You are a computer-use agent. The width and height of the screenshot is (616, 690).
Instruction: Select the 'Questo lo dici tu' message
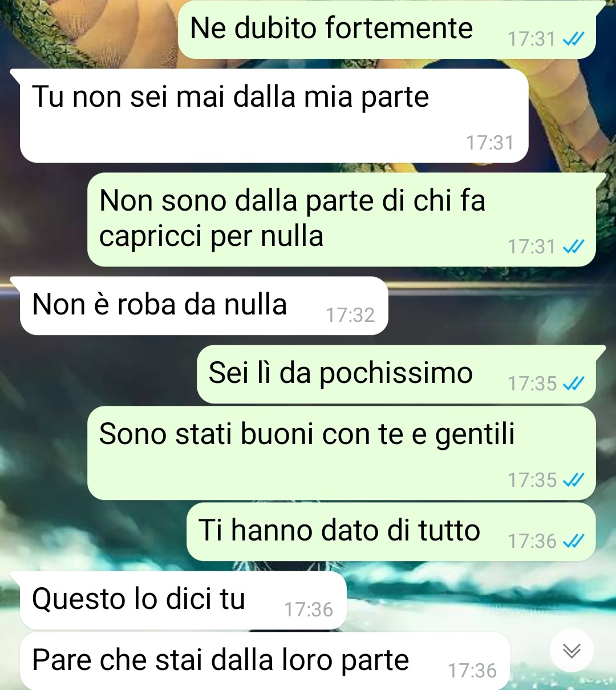click(x=183, y=600)
